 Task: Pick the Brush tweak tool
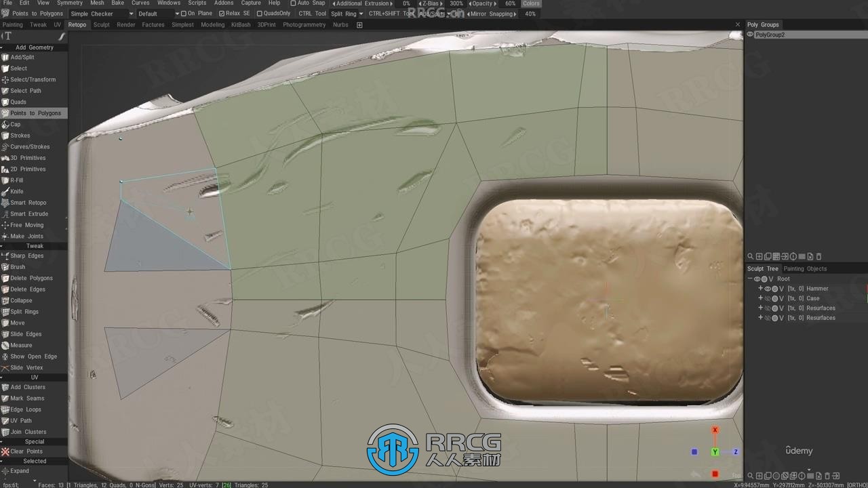click(34, 267)
